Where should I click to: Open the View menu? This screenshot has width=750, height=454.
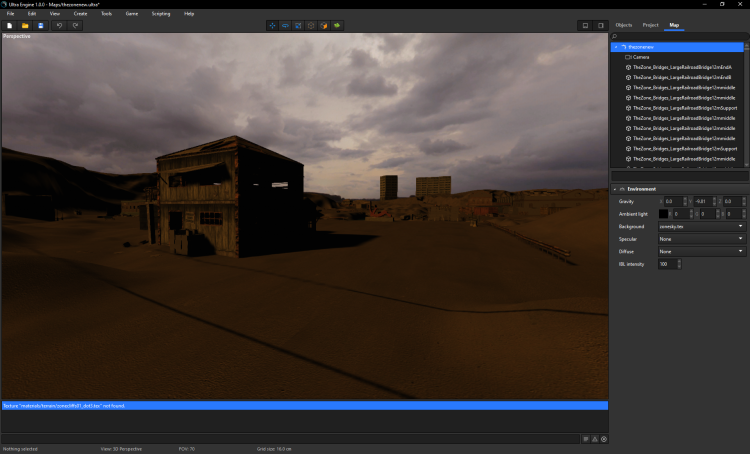tap(55, 14)
